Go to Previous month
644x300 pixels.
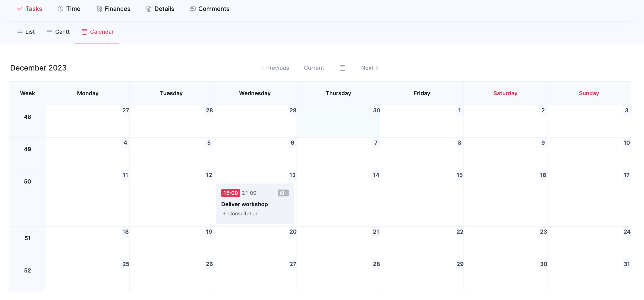tap(275, 68)
